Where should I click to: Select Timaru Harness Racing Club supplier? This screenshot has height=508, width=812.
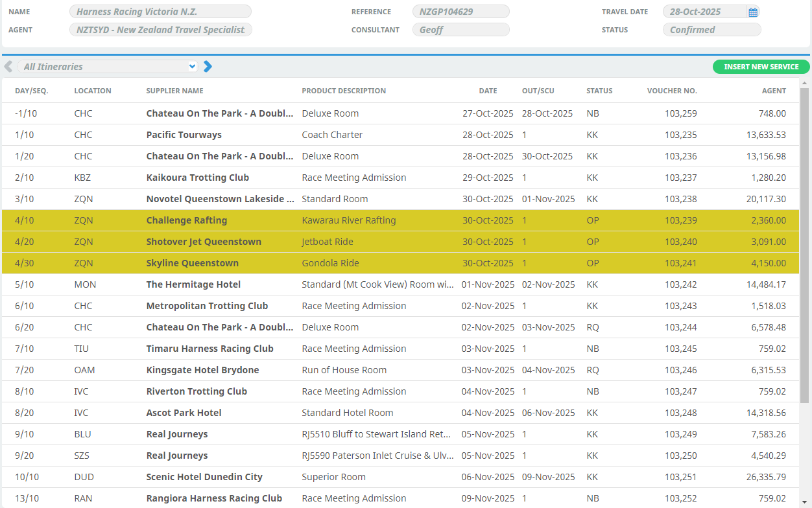(x=210, y=349)
